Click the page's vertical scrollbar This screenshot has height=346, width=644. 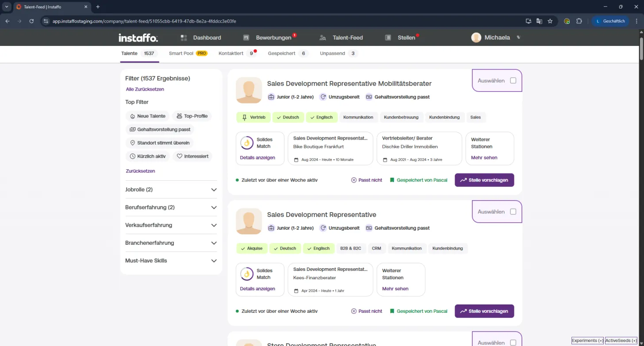click(641, 49)
